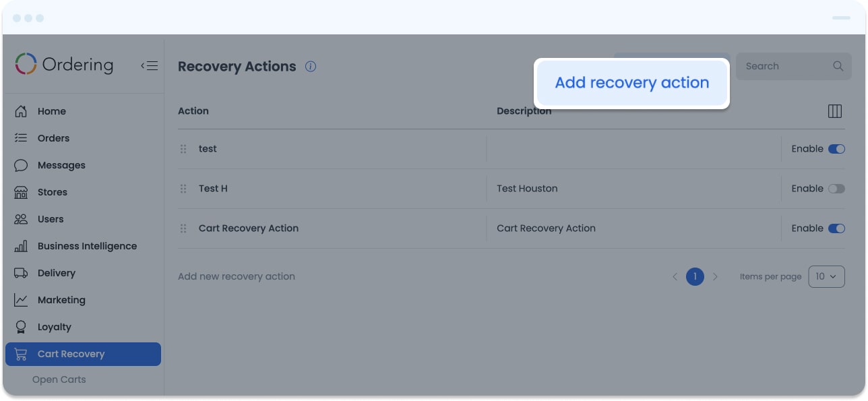Click the Add new recovery action link

[x=237, y=276]
